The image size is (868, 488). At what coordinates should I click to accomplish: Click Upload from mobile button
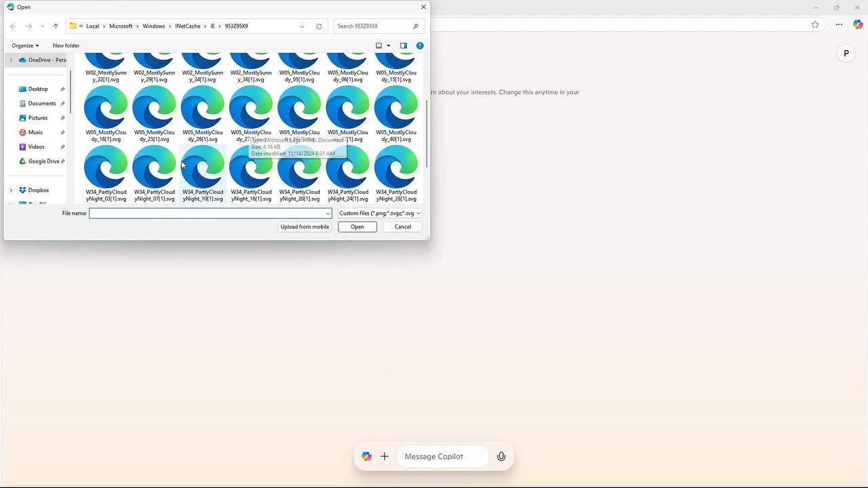tap(305, 227)
